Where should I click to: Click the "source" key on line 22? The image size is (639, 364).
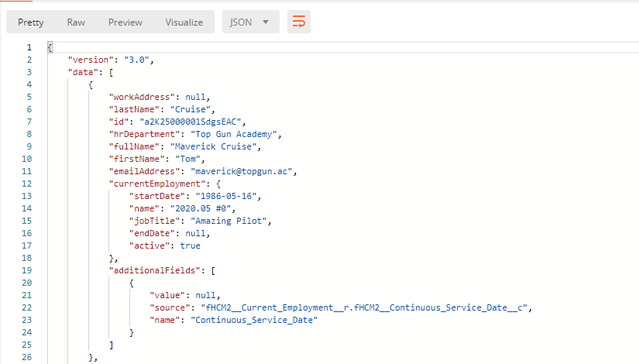(170, 307)
